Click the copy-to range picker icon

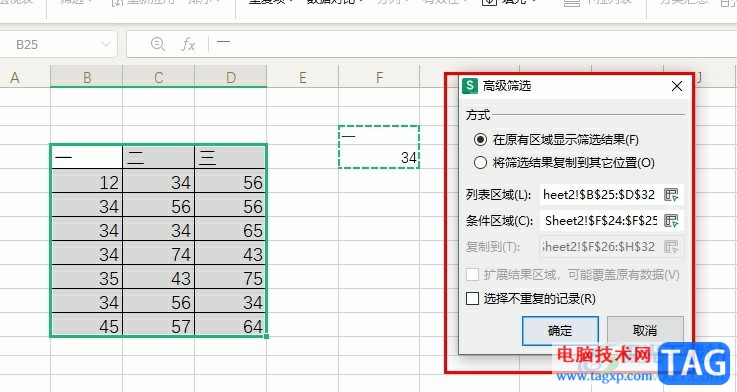[671, 246]
